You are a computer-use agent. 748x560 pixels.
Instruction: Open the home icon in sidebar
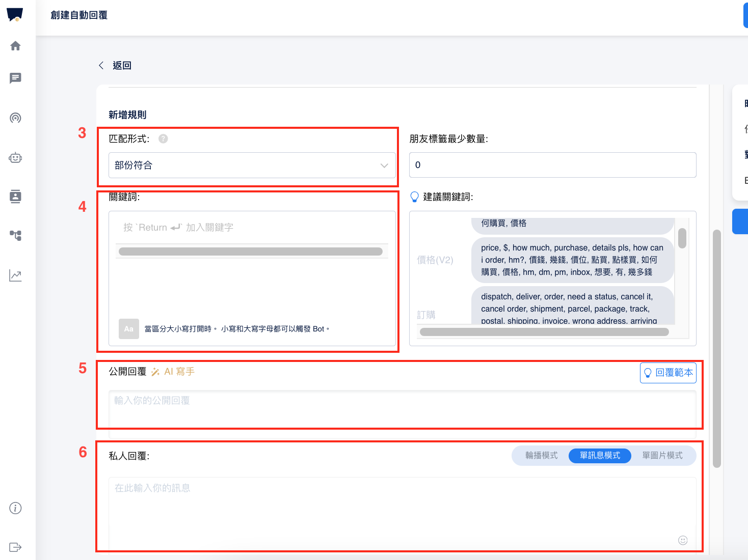[15, 46]
